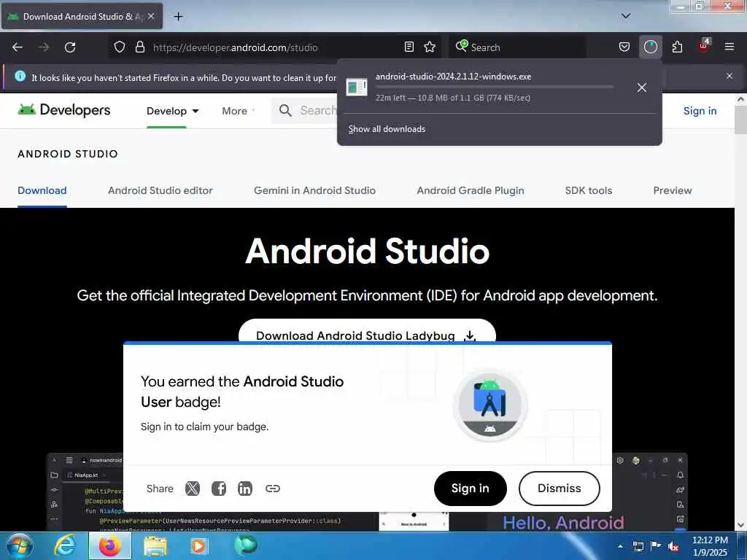Click the network tray icon
The height and width of the screenshot is (560, 747).
pos(638,546)
